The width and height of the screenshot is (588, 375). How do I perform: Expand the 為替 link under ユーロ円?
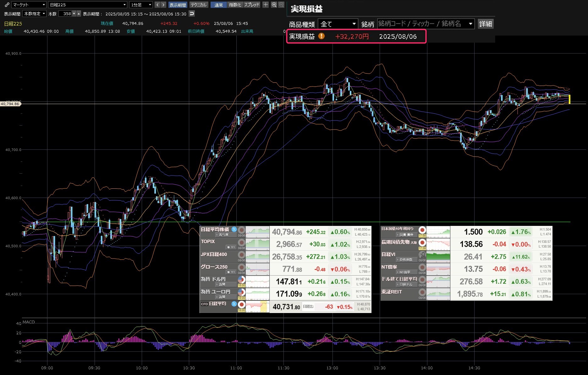(x=226, y=297)
